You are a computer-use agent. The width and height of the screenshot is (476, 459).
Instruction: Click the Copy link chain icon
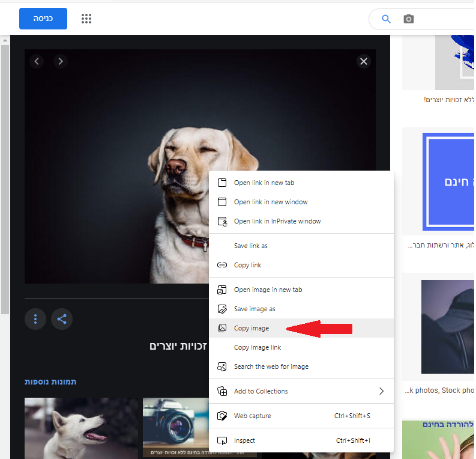(x=222, y=265)
